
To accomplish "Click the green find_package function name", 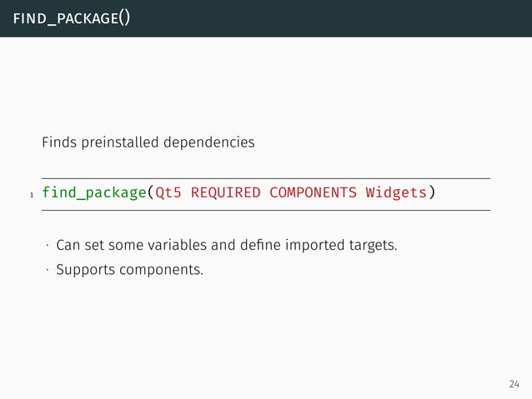I will pos(94,193).
